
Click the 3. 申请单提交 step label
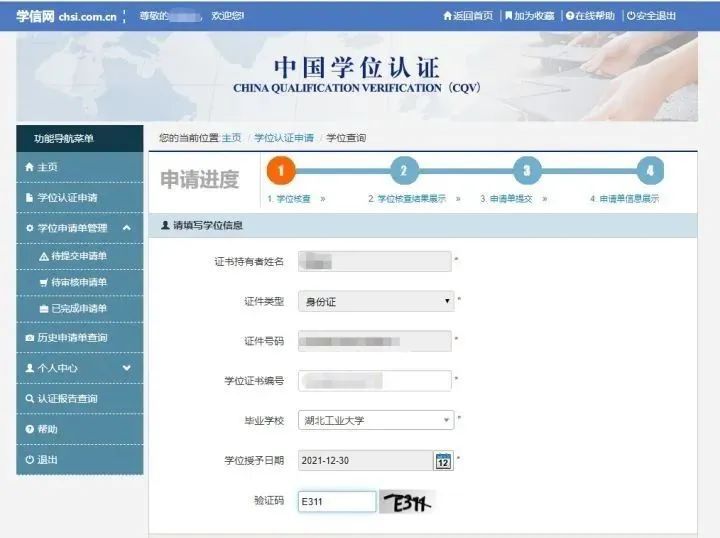pos(506,199)
